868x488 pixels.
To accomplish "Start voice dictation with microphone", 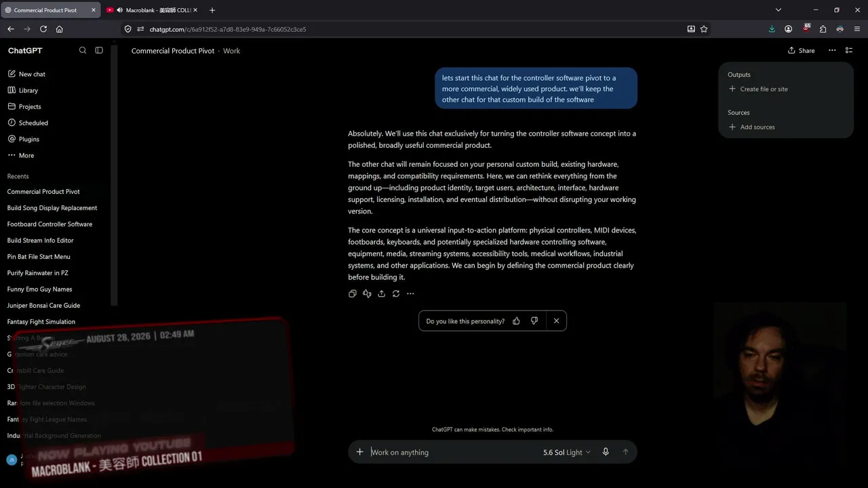I will (x=606, y=452).
